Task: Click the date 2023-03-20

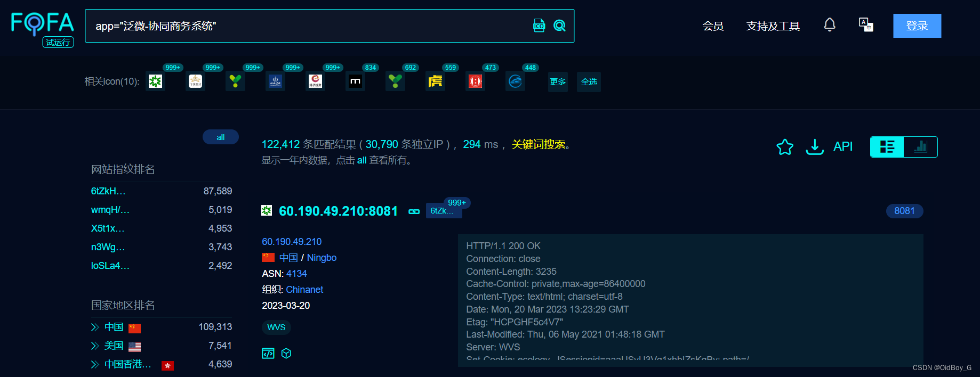Action: (x=286, y=306)
